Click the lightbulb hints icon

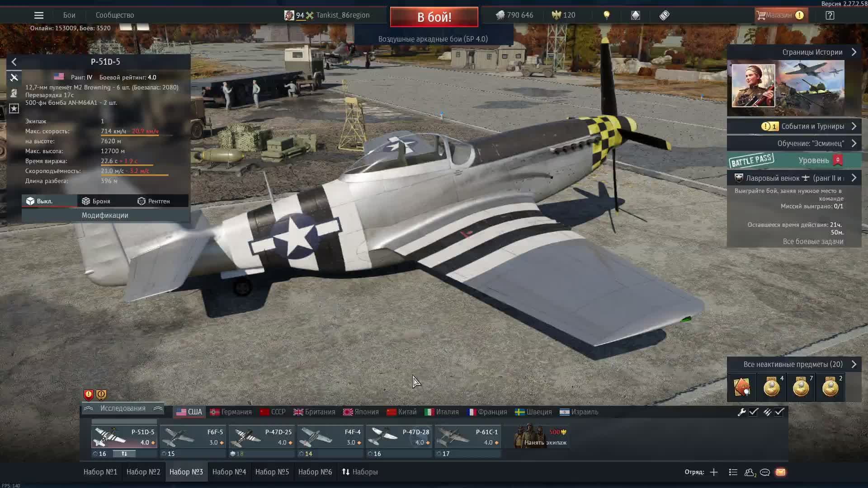[x=607, y=15]
